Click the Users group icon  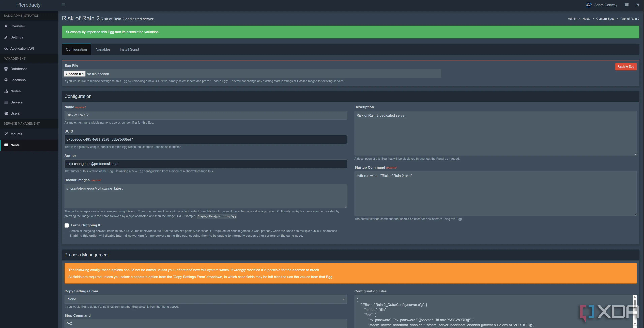click(x=6, y=113)
